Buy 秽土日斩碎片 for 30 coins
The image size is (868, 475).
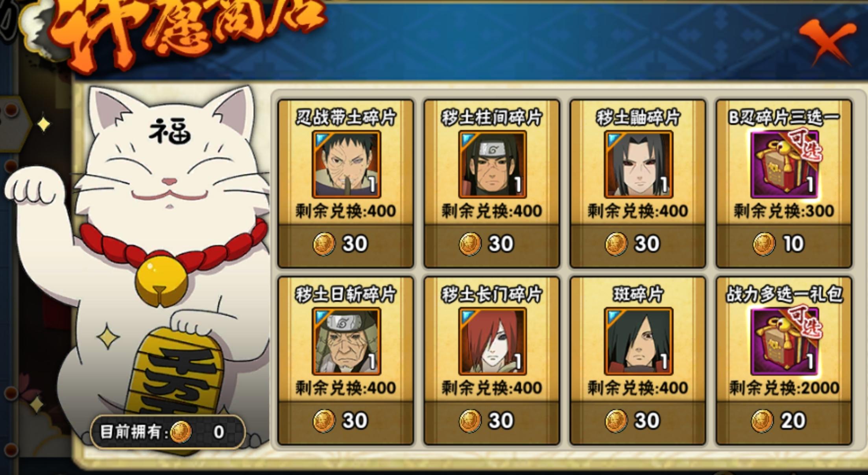tap(345, 421)
